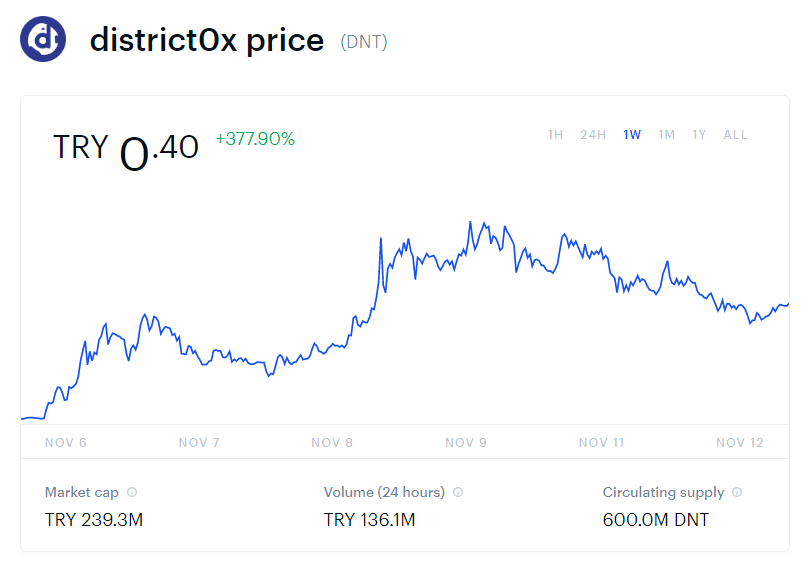
Task: Switch chart to 24H range
Action: [x=593, y=135]
